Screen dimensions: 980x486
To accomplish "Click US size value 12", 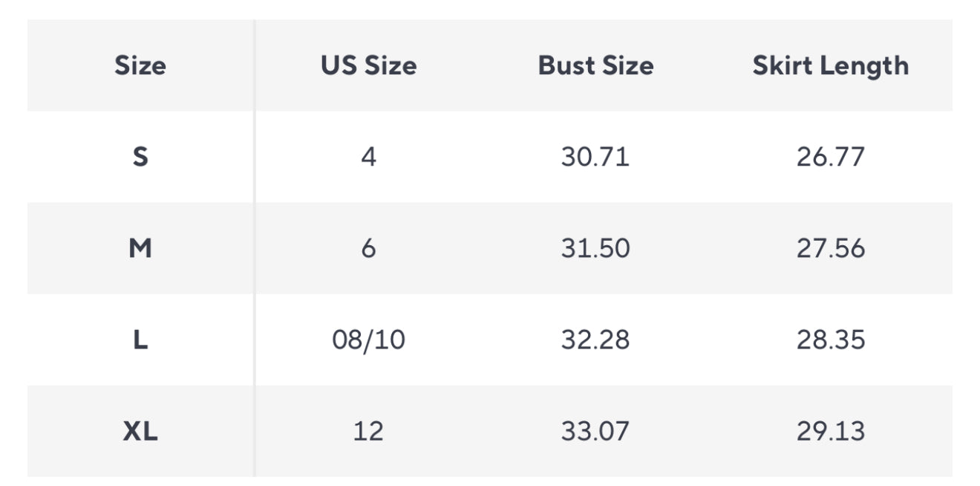I will point(368,431).
